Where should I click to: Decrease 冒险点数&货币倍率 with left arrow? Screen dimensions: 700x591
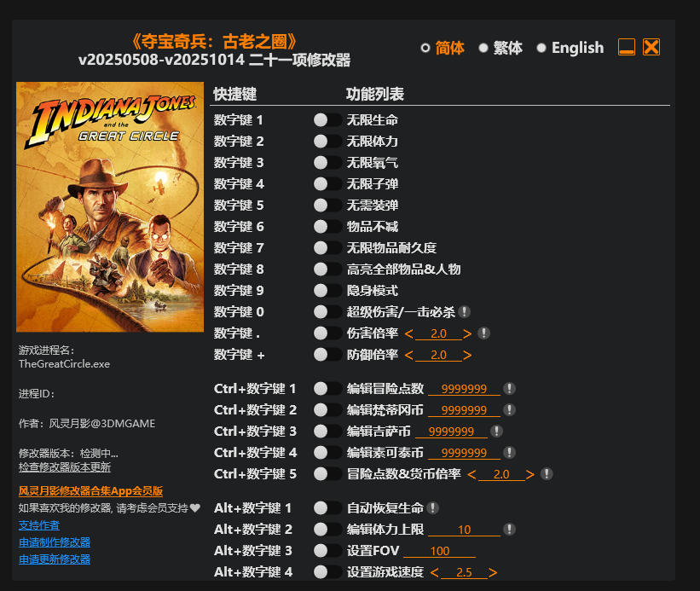[x=471, y=474]
